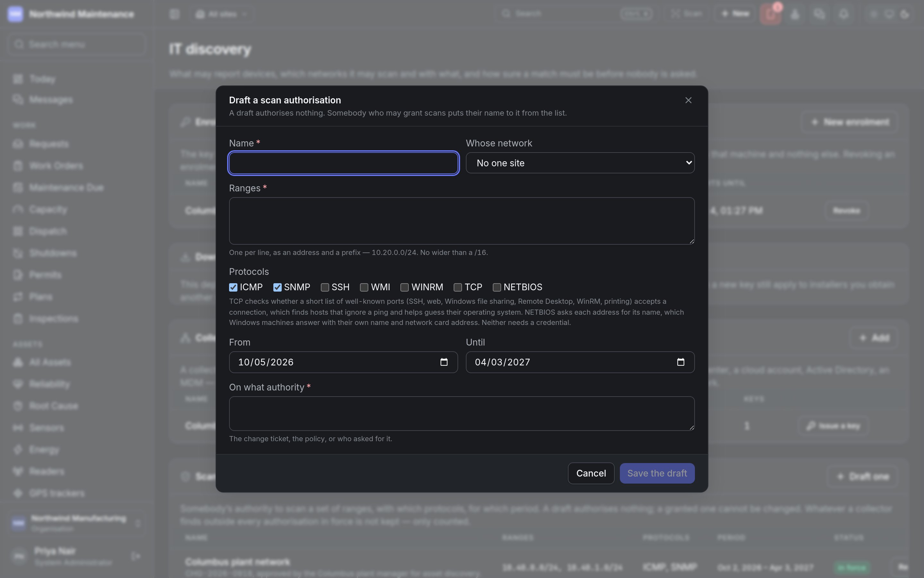Tick the WMI protocol checkbox
The height and width of the screenshot is (578, 924).
pyautogui.click(x=364, y=287)
